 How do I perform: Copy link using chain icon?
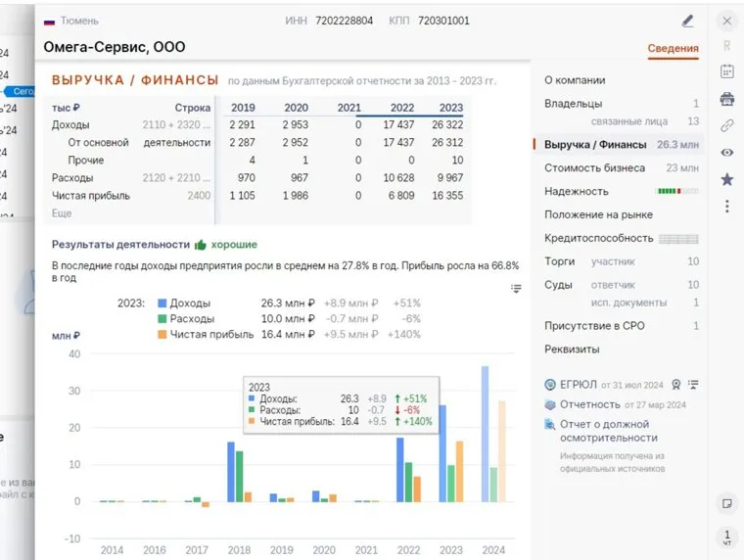[726, 125]
